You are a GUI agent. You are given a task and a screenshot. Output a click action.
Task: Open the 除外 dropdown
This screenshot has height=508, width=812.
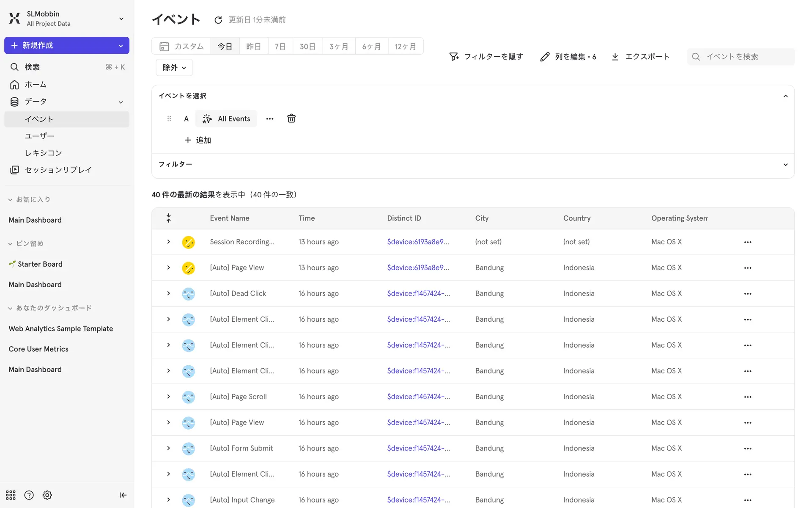174,68
